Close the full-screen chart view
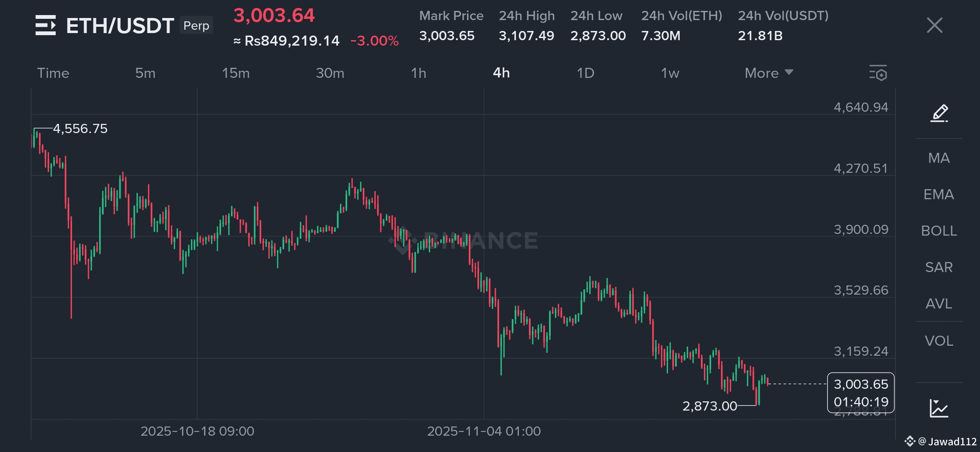 click(934, 25)
